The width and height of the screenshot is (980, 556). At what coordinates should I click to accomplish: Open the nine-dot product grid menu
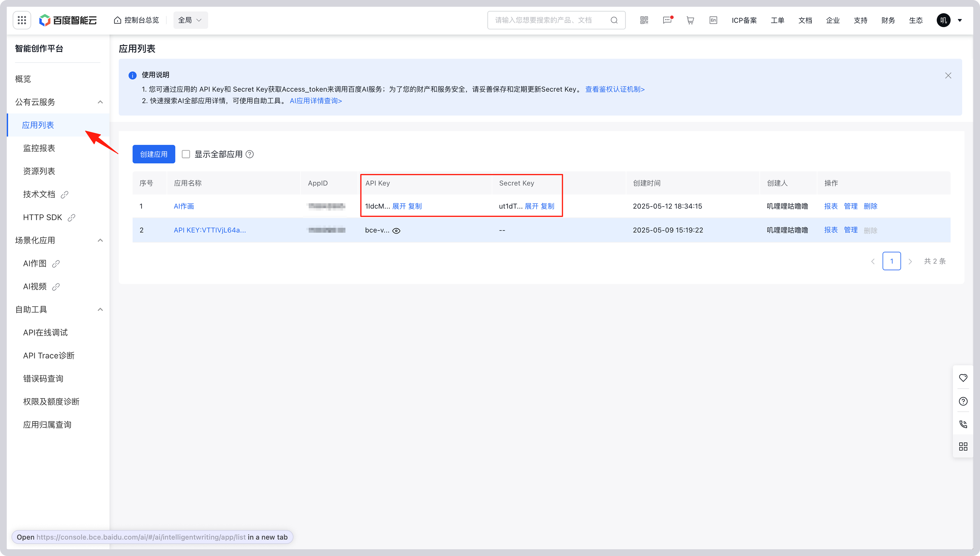tap(22, 20)
